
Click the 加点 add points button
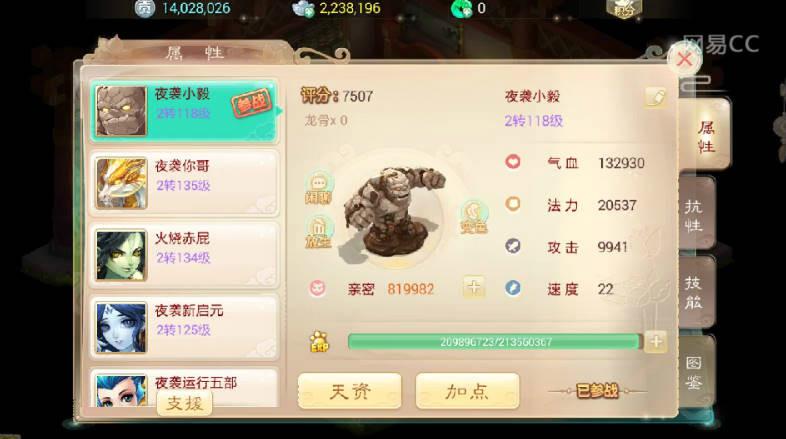[x=467, y=391]
